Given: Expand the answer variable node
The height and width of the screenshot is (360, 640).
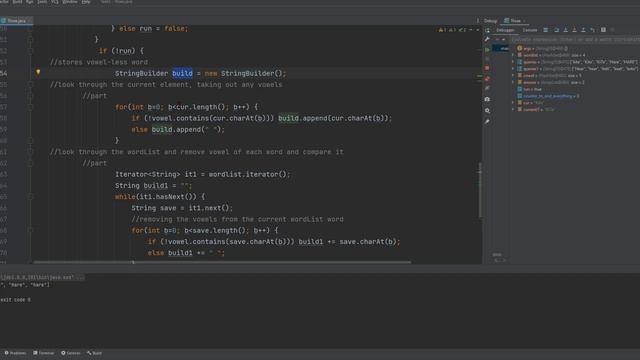Looking at the screenshot, I should 513,82.
